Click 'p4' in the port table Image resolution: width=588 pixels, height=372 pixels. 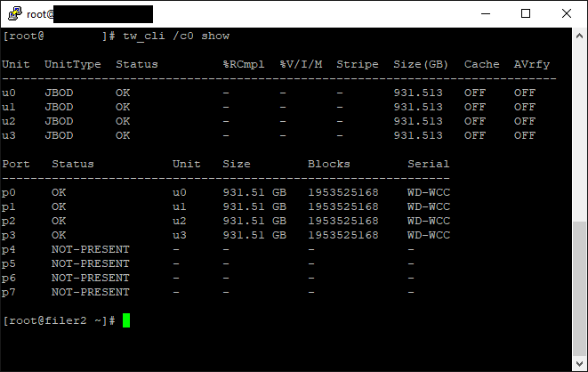point(9,250)
